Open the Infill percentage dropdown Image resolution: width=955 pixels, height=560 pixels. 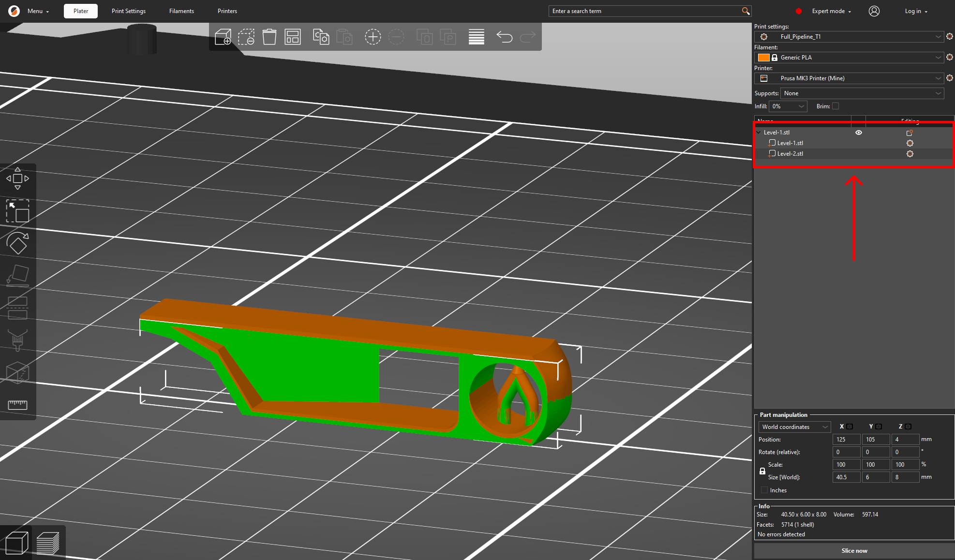[x=788, y=106]
